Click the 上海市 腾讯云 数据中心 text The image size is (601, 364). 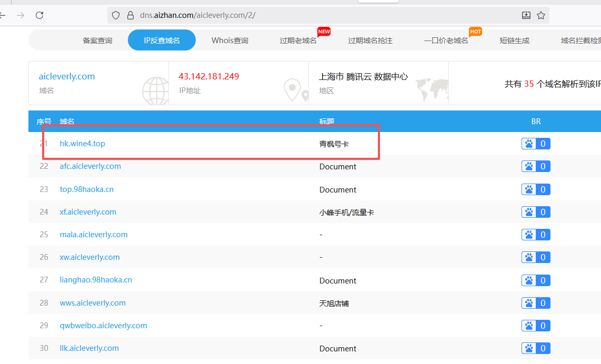click(x=363, y=77)
